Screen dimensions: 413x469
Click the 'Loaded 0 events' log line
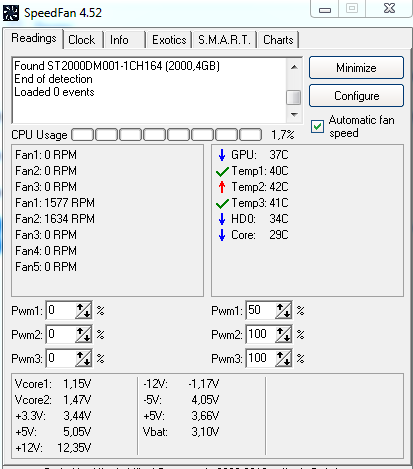click(x=54, y=92)
